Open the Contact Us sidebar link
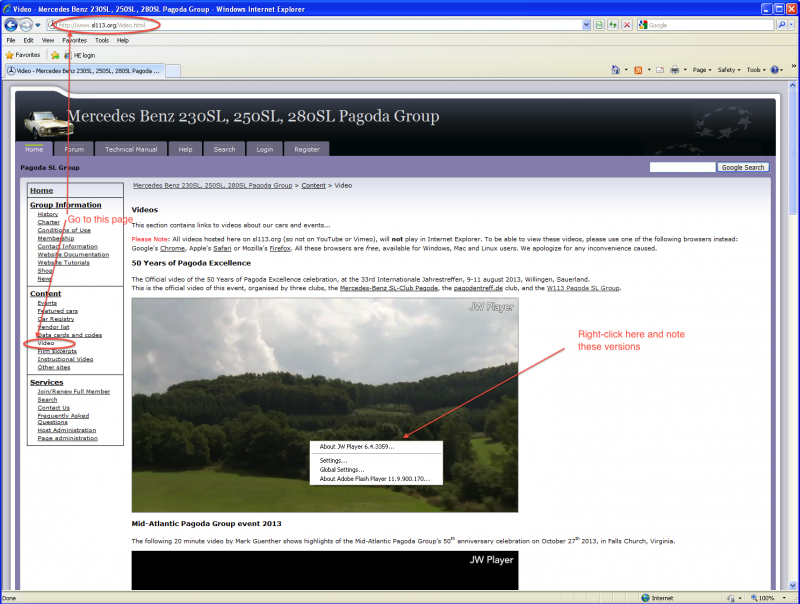 click(x=54, y=408)
